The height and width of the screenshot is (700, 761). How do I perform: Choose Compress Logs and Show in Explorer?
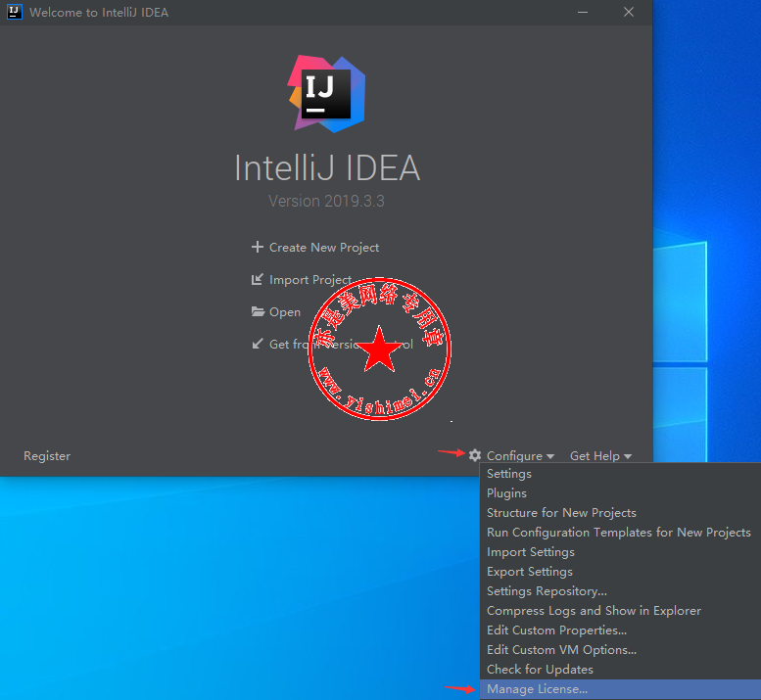[620, 611]
